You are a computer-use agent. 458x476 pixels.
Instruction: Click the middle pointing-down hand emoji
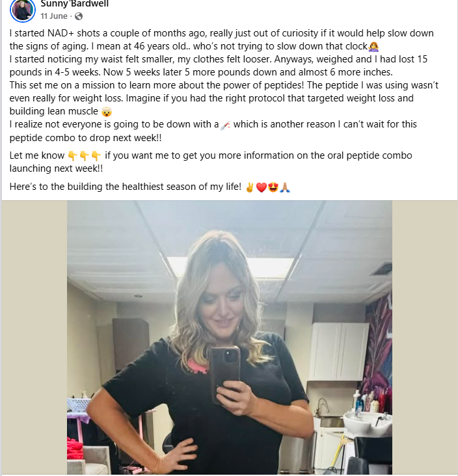click(x=84, y=156)
